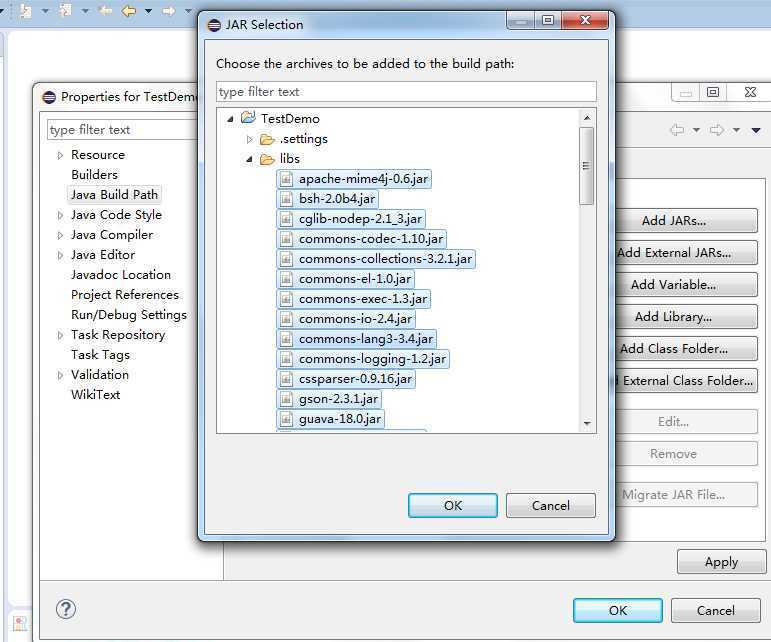Click the jar icon of cglib-nodep-2.1_3.jar
771x642 pixels.
point(286,219)
